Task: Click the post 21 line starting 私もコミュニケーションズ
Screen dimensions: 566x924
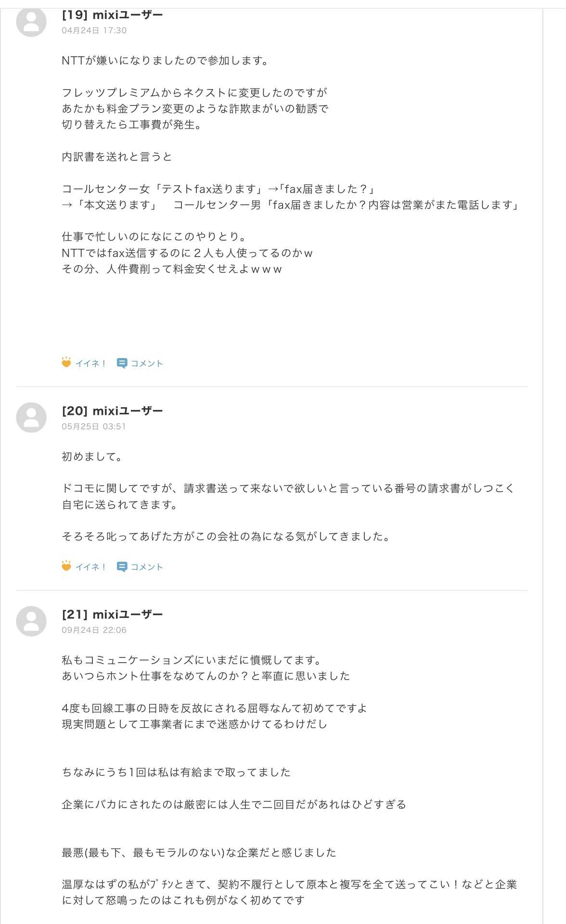Action: (192, 660)
